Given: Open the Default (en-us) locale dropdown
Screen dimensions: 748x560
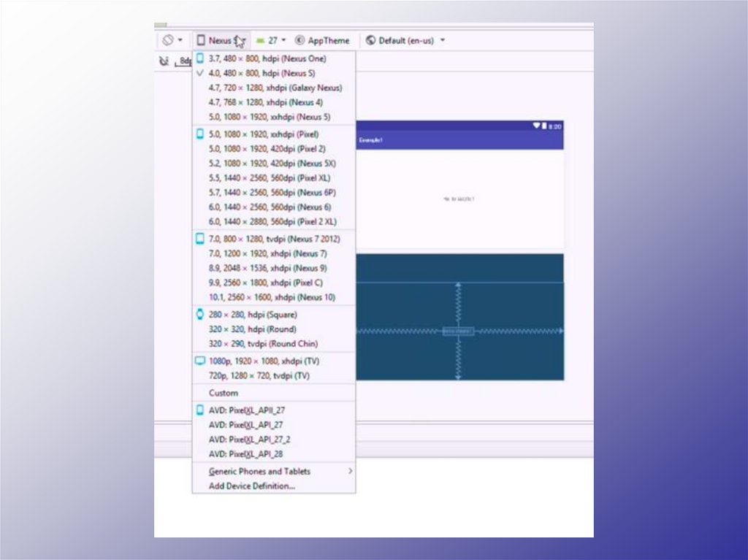Looking at the screenshot, I should point(405,41).
